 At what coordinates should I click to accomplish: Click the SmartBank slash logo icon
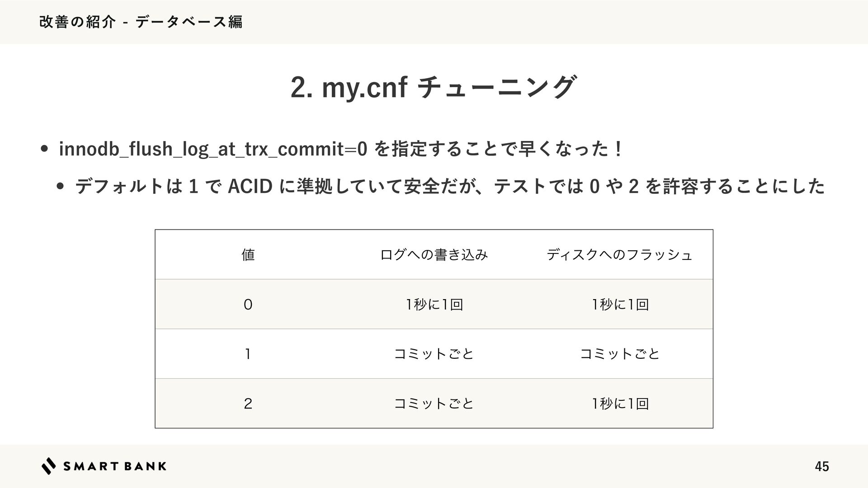click(x=49, y=466)
